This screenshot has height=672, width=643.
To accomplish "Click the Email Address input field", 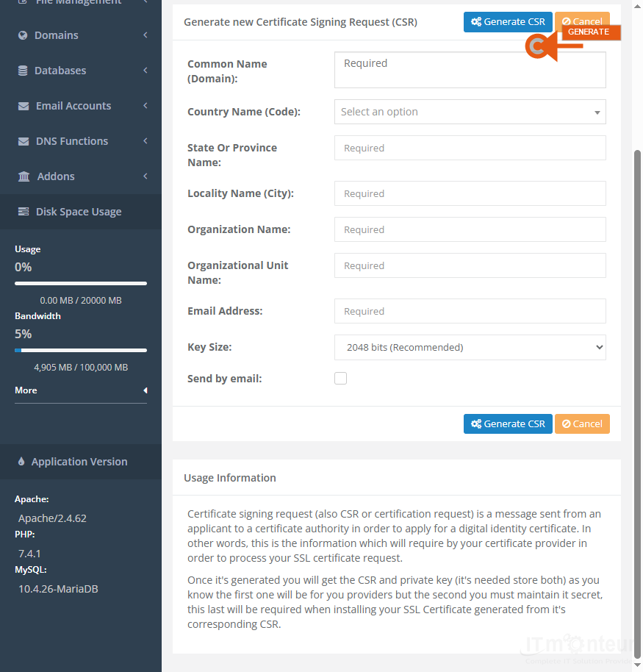I will click(x=470, y=311).
